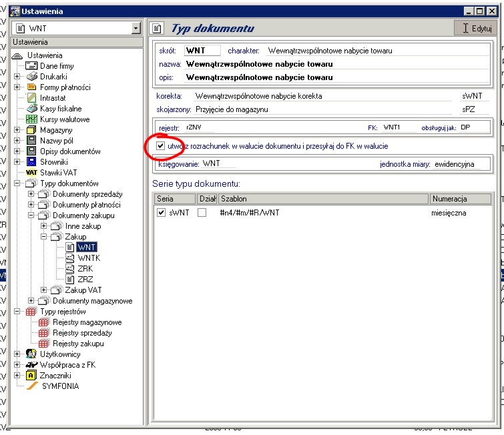
Task: Enable the Dział checkbox for sWNT
Action: 202,212
